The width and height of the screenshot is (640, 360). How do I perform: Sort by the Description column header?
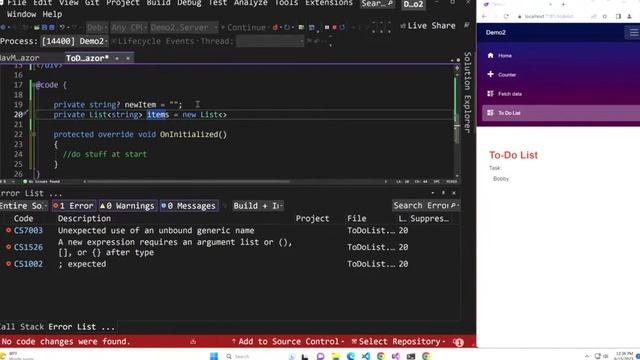[x=84, y=218]
